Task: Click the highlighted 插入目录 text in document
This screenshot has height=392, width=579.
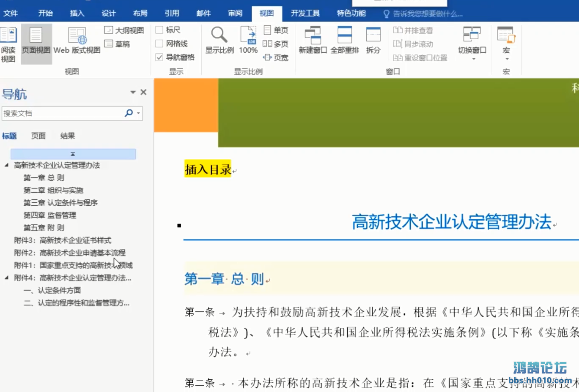Action: point(208,169)
